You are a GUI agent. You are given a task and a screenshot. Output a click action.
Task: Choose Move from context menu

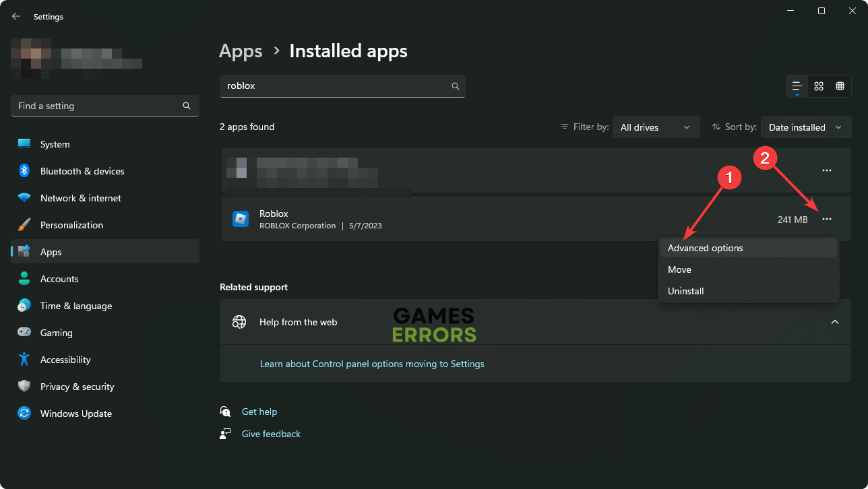[x=679, y=269]
